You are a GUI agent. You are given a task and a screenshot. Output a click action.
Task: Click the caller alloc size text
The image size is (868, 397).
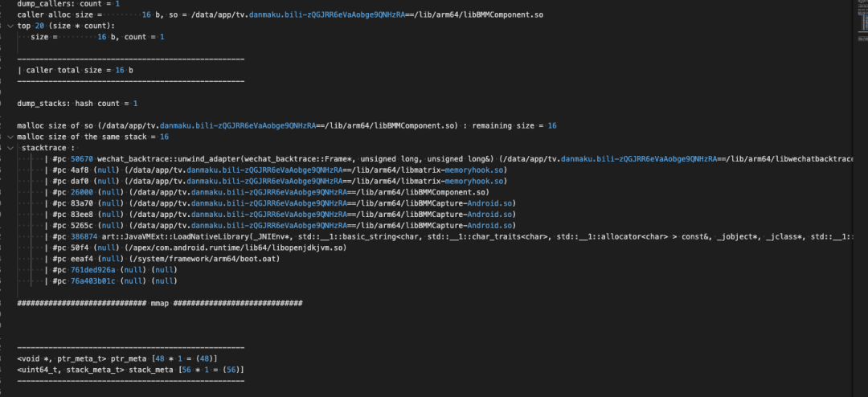coord(59,14)
